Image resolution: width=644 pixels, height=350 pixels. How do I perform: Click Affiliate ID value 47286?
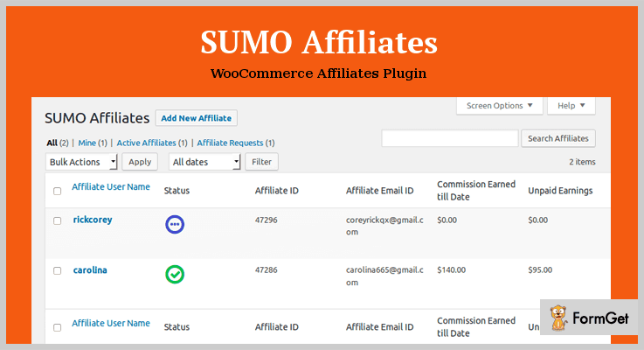point(267,270)
